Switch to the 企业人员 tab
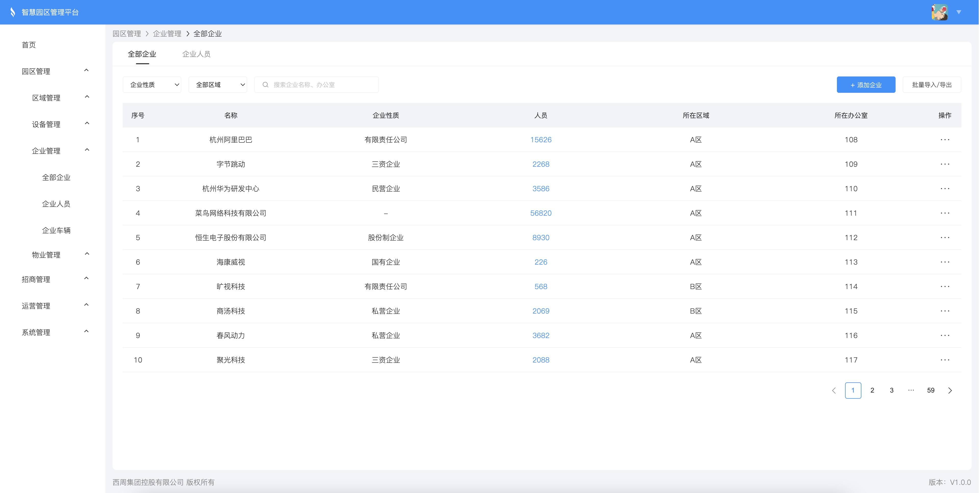 click(x=196, y=54)
